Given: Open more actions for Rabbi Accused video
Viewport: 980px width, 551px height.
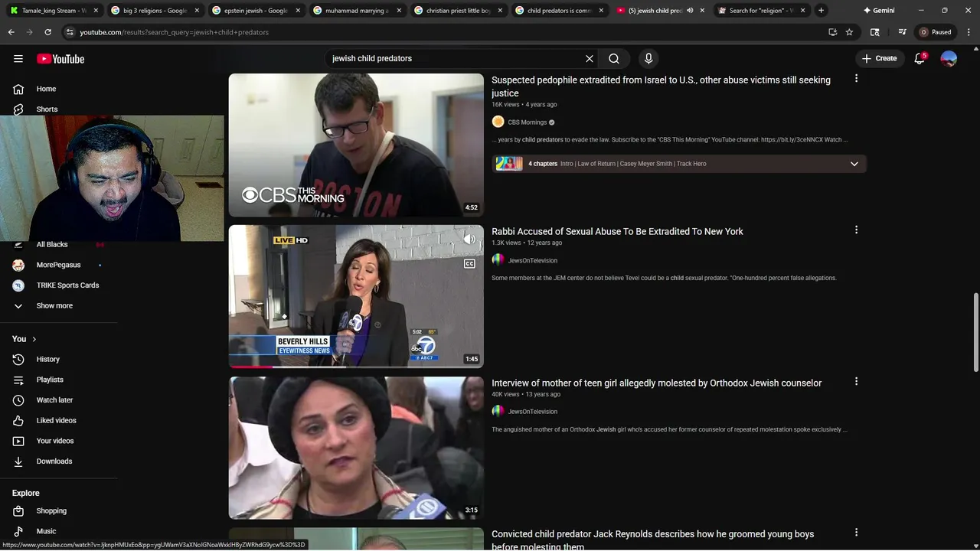Looking at the screenshot, I should point(856,230).
